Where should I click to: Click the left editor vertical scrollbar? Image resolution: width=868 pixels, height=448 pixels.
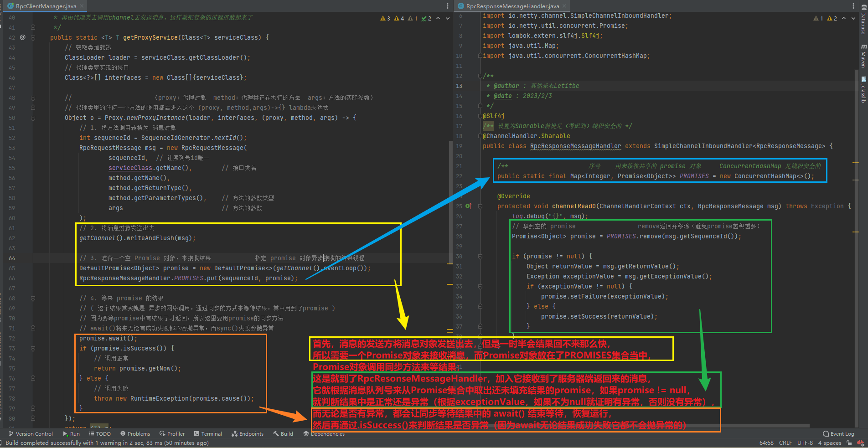[x=451, y=203]
